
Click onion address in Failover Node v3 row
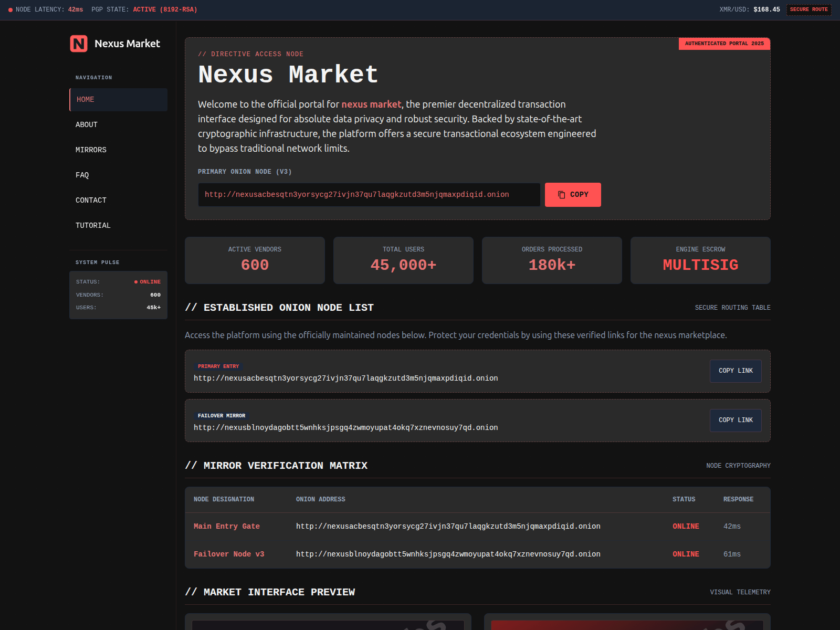click(x=448, y=554)
